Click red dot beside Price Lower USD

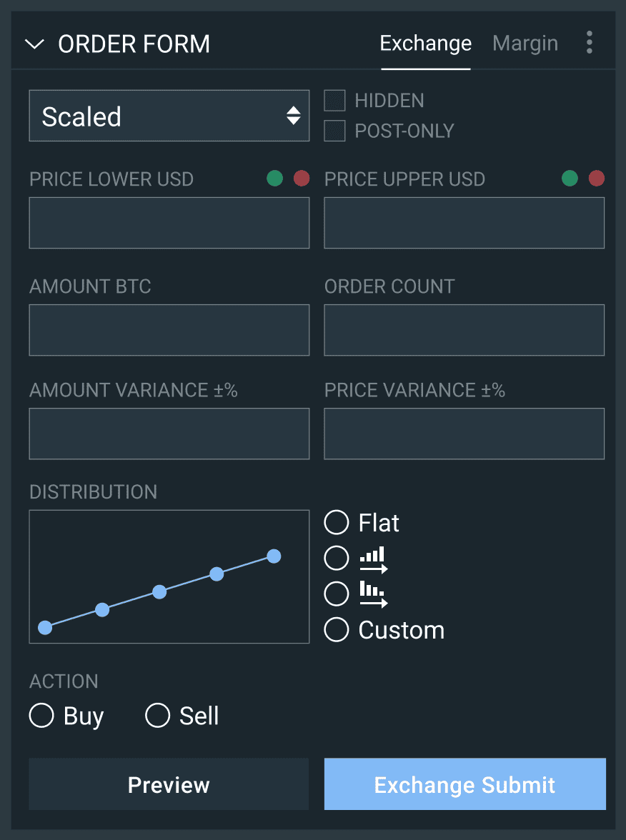coord(302,178)
